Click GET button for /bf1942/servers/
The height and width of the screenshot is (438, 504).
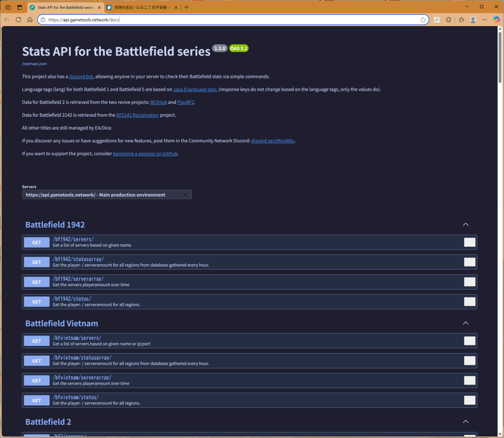(36, 243)
